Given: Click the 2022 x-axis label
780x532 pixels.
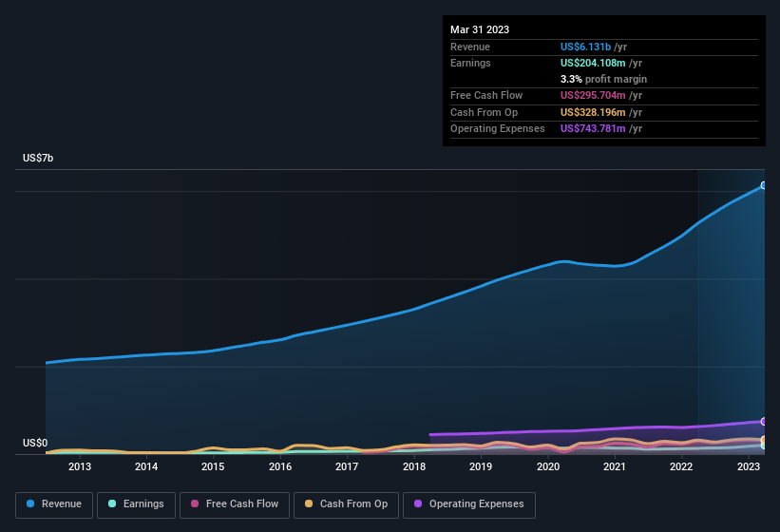Looking at the screenshot, I should tap(681, 466).
